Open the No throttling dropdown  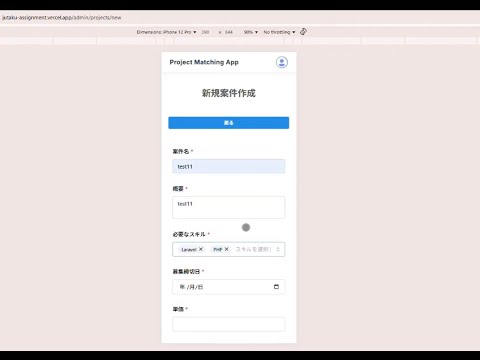(279, 32)
